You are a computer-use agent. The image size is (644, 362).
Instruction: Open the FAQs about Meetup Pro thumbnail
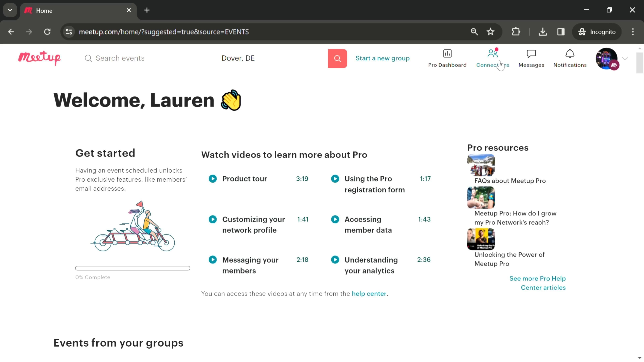[481, 165]
